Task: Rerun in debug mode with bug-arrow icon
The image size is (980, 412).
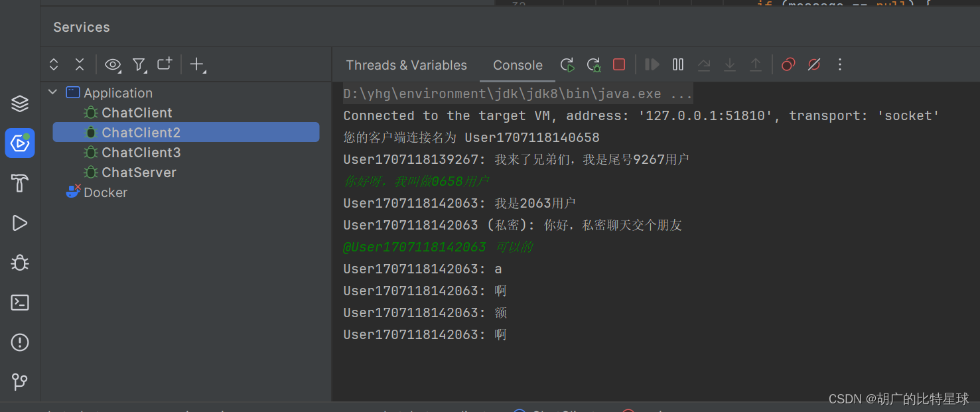Action: pos(594,64)
